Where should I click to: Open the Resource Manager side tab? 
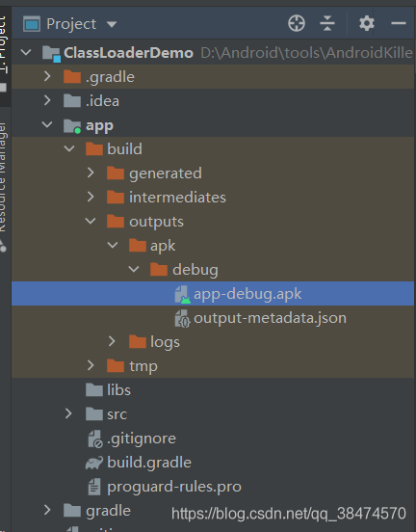(x=3, y=187)
